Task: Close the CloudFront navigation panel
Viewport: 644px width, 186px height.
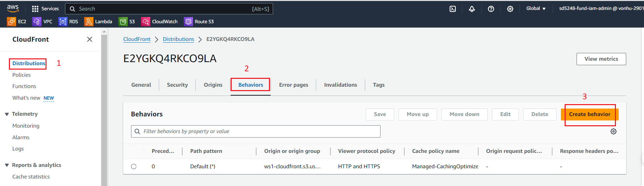Action: click(x=90, y=39)
